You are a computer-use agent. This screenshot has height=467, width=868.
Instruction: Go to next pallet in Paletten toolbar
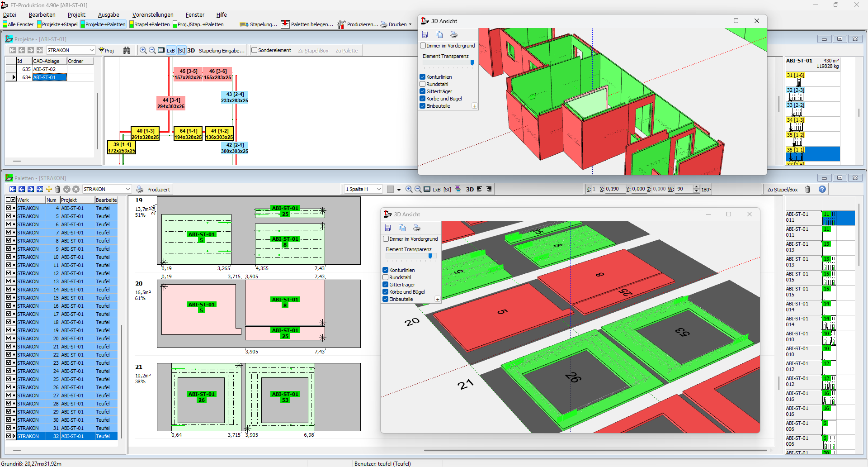coord(31,189)
